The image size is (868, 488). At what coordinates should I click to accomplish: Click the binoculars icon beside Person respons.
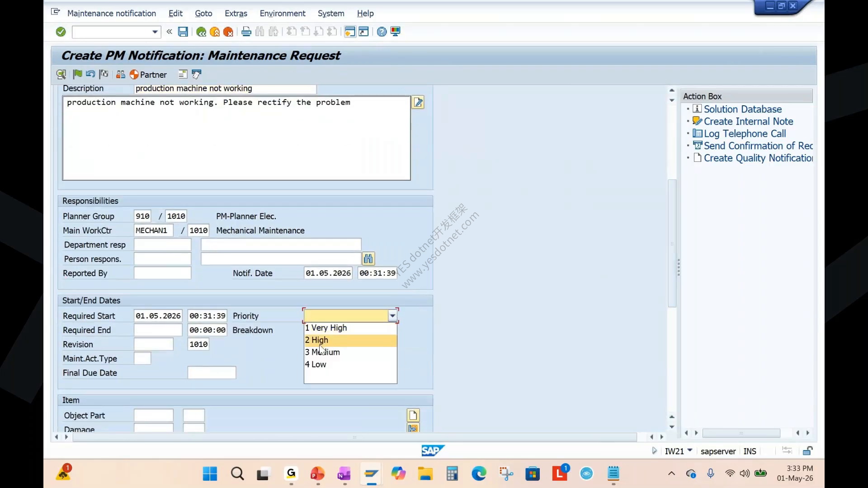[x=368, y=258]
